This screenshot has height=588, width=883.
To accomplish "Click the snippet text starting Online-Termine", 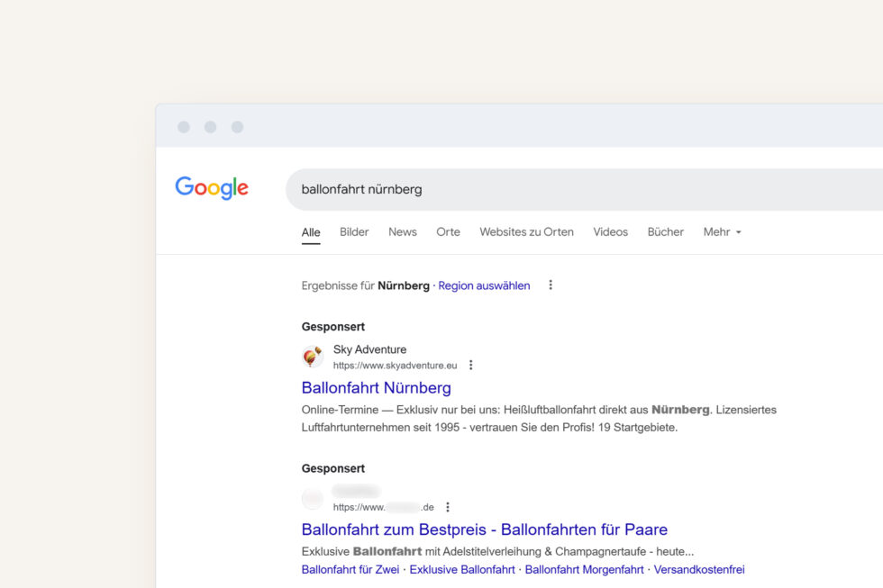I will [539, 419].
